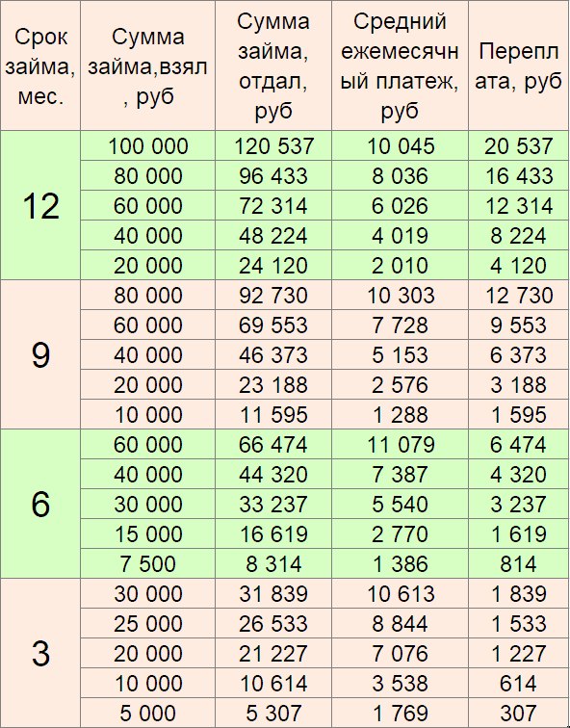This screenshot has width=570, height=728.
Task: Select the cell with value 120 537
Action: click(x=273, y=145)
